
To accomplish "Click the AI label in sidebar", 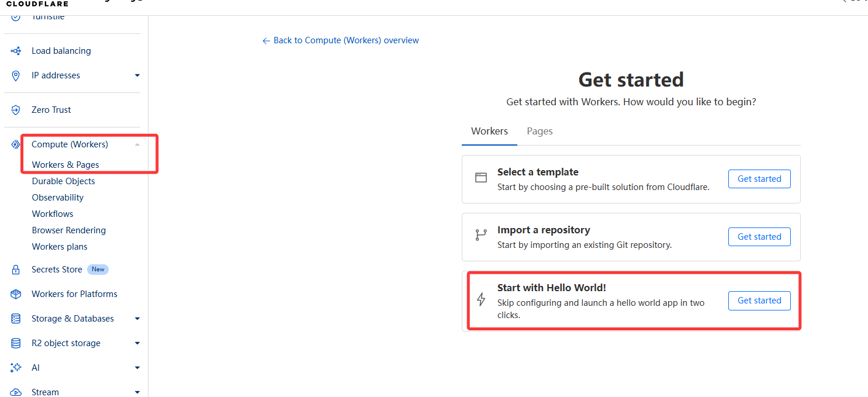I will (36, 368).
